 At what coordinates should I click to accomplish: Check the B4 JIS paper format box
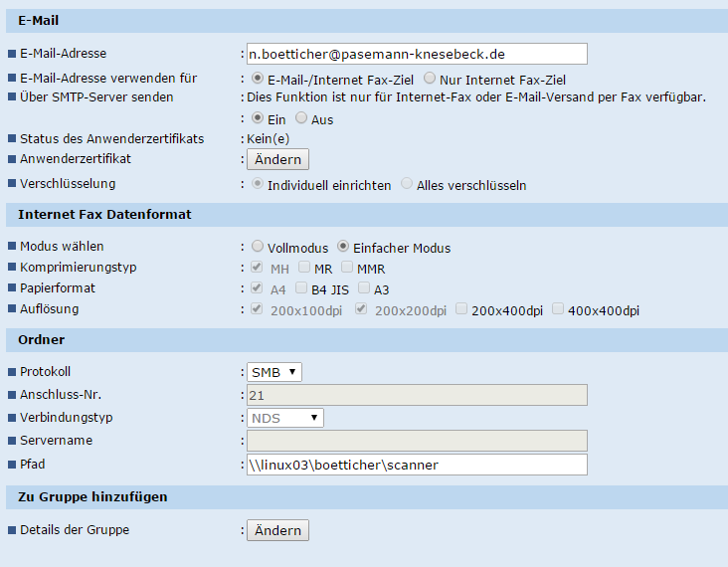point(301,288)
